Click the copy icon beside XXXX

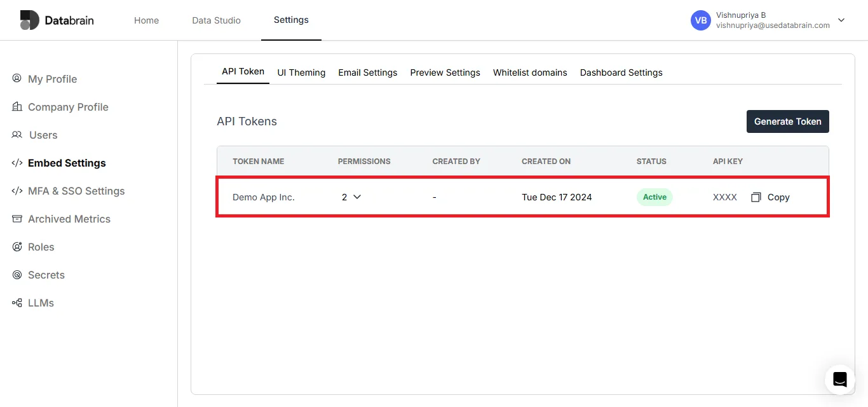756,197
